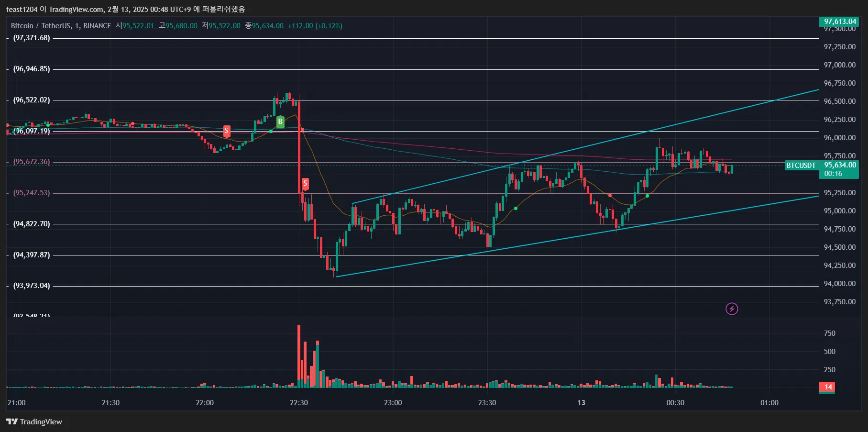Image resolution: width=868 pixels, height=432 pixels.
Task: Click the red 14 volume value tag
Action: click(828, 387)
